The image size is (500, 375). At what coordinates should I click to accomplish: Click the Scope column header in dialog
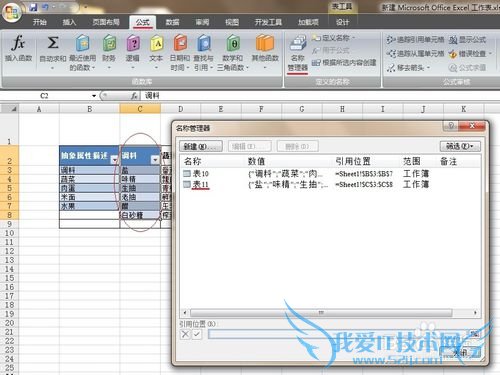tap(412, 161)
